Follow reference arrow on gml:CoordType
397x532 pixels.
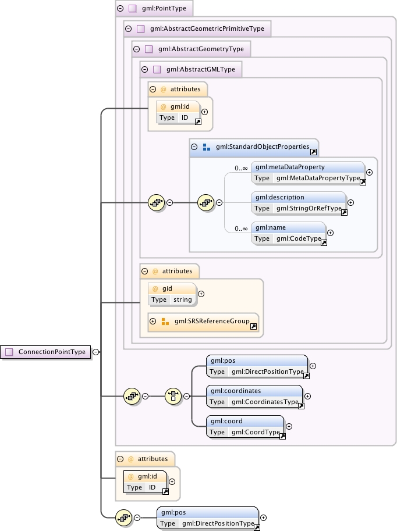tap(282, 436)
